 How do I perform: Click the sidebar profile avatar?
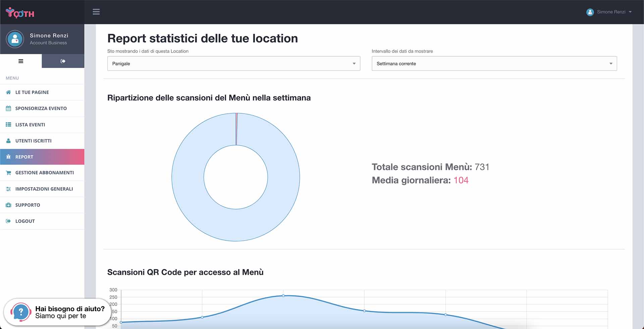pos(15,39)
